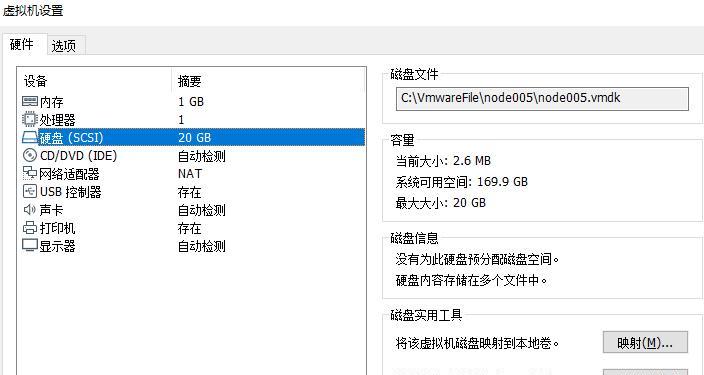Select the 显示器 row label
The height and width of the screenshot is (375, 704).
tap(57, 247)
